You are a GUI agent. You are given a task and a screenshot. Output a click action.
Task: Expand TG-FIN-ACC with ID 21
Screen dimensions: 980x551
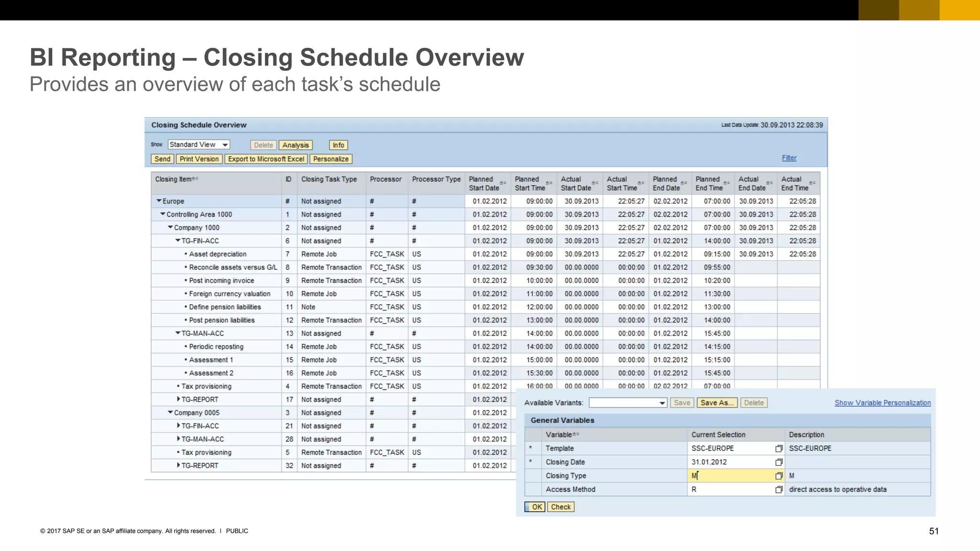click(x=178, y=425)
